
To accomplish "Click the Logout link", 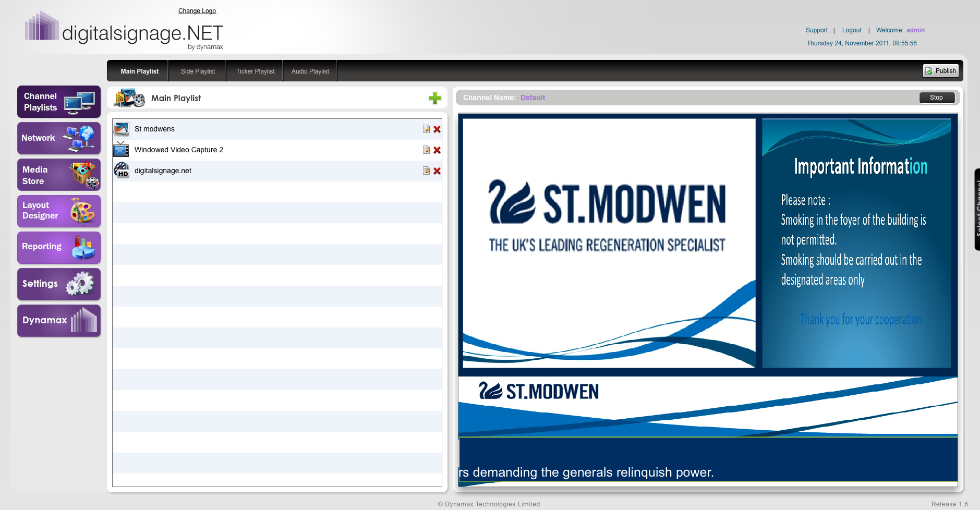I will [852, 30].
